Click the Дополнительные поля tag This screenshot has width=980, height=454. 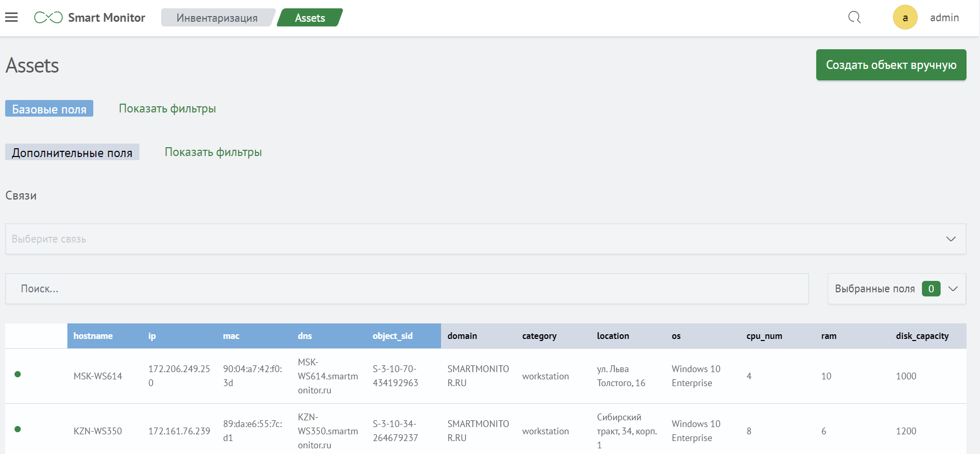point(72,152)
